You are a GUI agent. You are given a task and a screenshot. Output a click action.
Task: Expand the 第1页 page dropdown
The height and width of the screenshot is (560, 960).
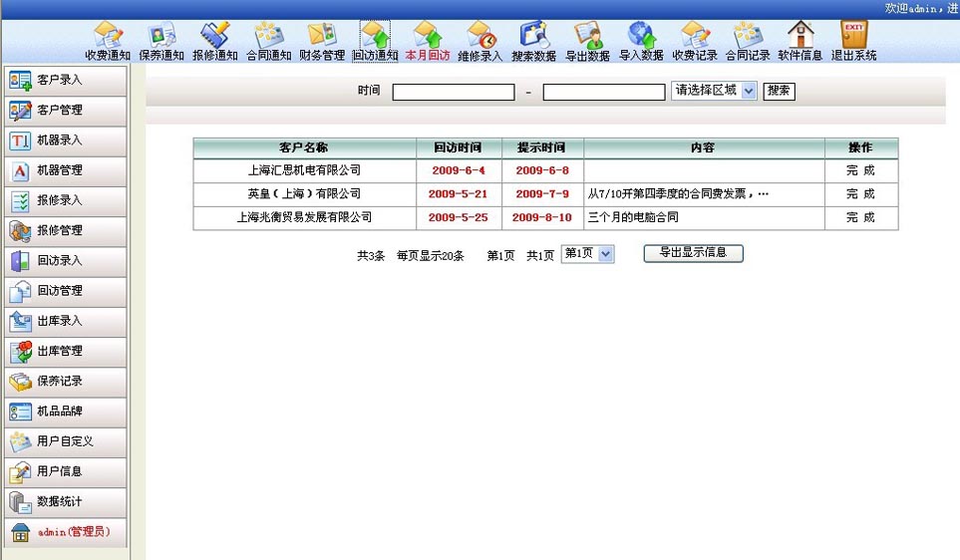pos(588,254)
